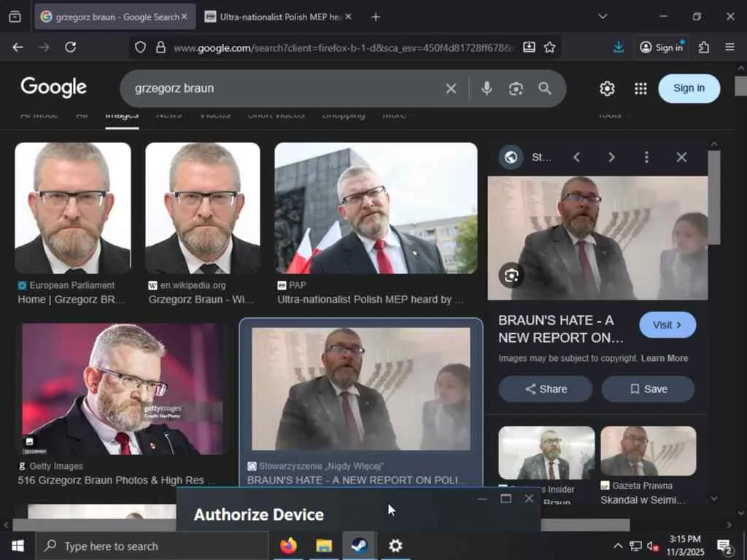This screenshot has height=560, width=747.
Task: Show previous image in preview panel
Action: pos(576,157)
